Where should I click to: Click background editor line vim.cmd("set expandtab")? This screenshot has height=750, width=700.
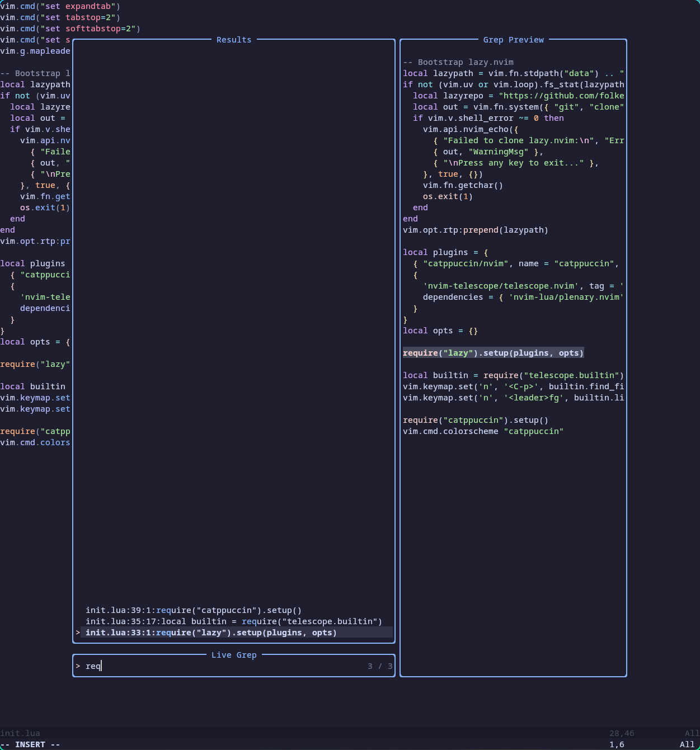60,6
